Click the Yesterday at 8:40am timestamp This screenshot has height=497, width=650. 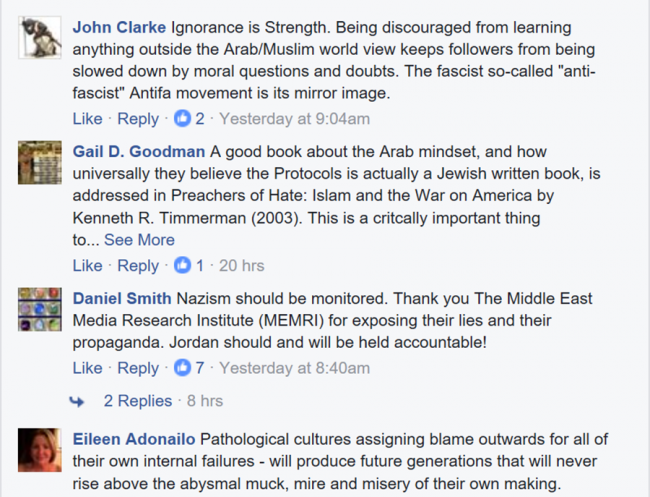click(x=294, y=368)
